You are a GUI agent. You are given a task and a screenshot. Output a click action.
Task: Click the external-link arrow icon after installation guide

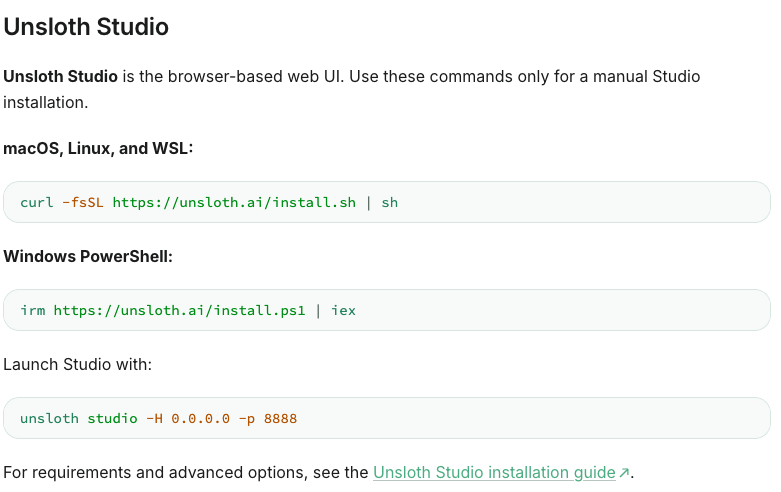pos(624,472)
